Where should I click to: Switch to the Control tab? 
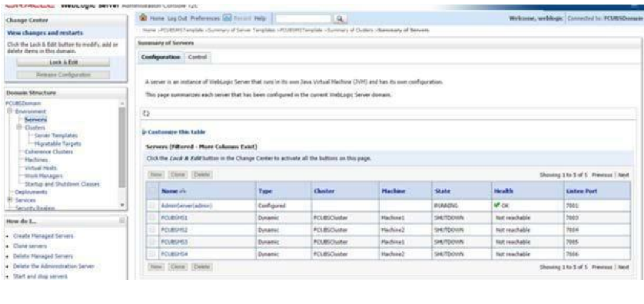(197, 58)
